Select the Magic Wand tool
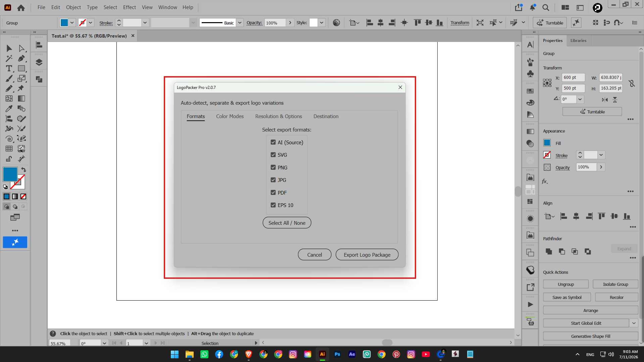The image size is (644, 362). pyautogui.click(x=9, y=58)
